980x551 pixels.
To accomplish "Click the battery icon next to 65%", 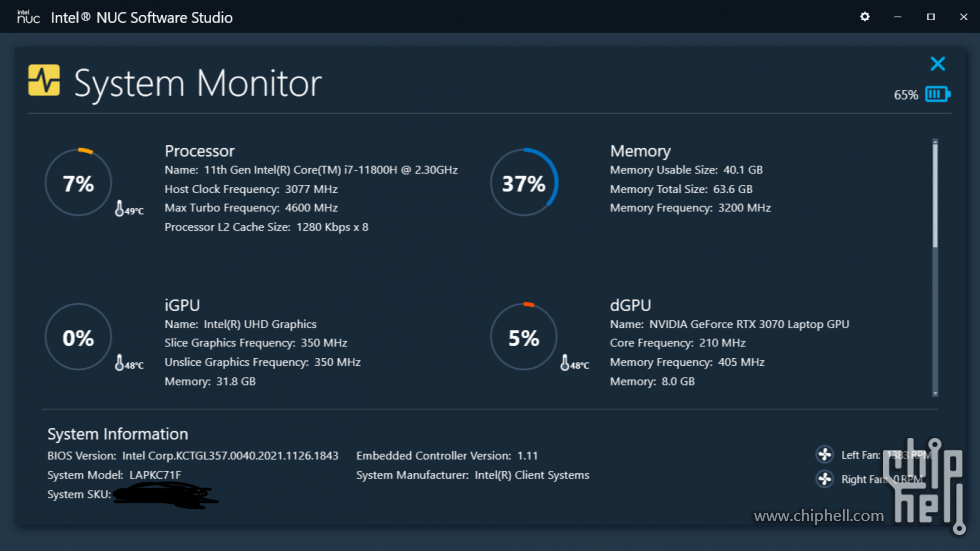I will pos(938,94).
